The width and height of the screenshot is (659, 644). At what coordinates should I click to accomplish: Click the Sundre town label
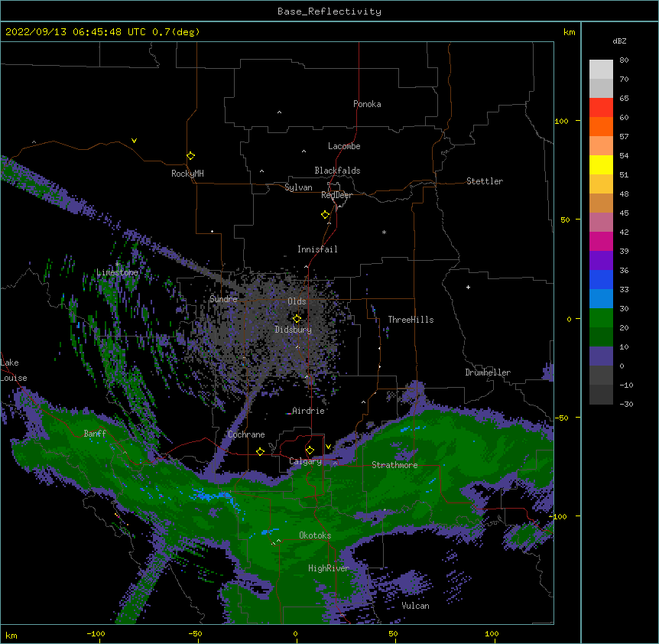[223, 299]
